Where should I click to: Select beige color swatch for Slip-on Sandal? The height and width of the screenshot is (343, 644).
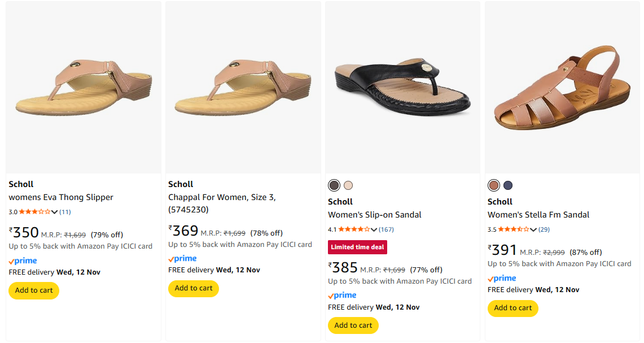click(348, 185)
